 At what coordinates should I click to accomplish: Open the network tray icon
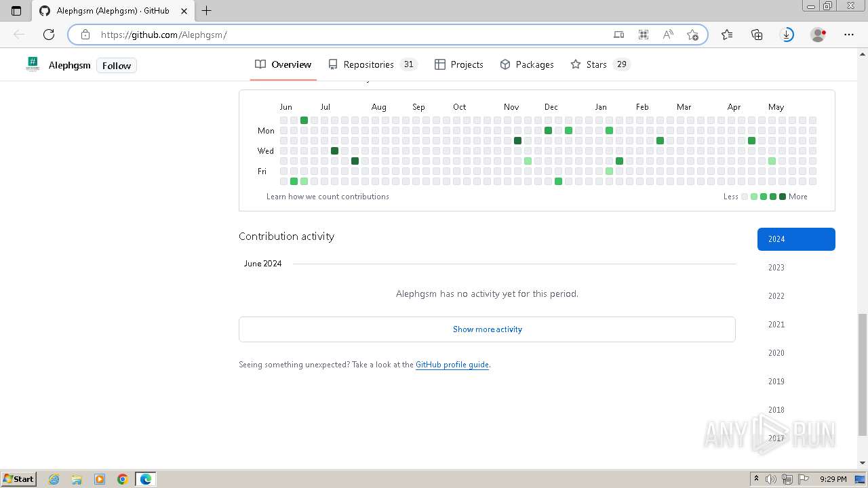point(787,479)
